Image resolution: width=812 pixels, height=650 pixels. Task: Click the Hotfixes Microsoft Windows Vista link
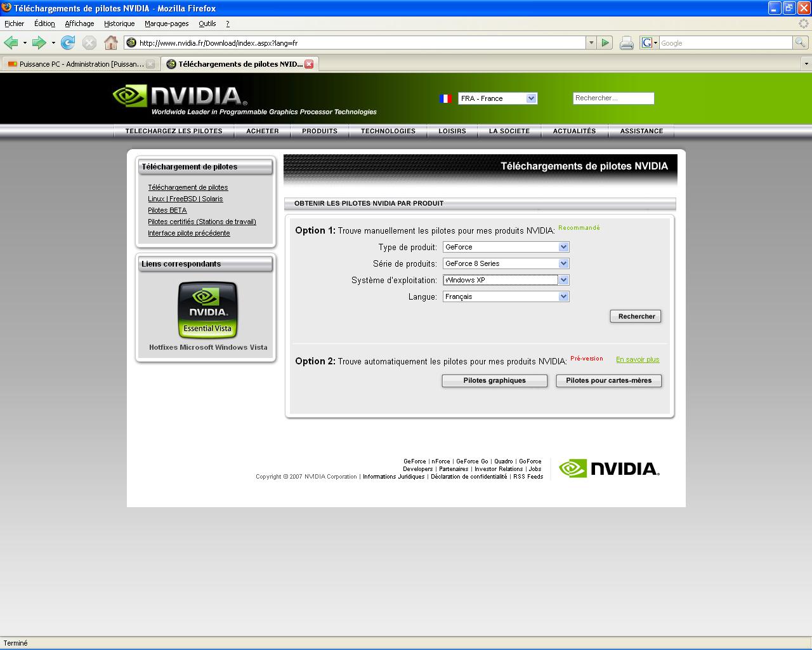click(x=208, y=347)
